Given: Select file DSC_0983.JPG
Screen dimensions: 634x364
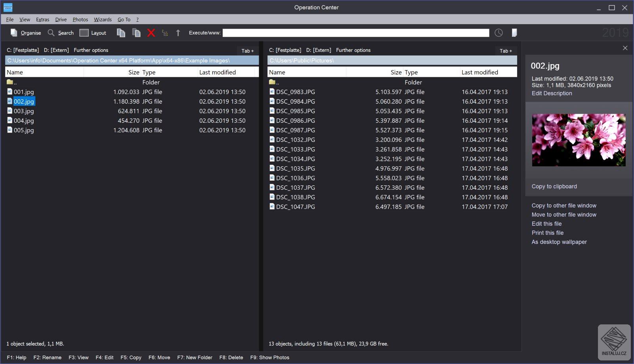Looking at the screenshot, I should tap(292, 92).
